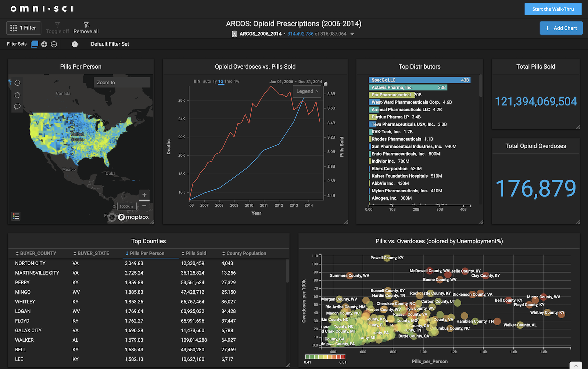Click the Top Counties table scrollbar
Image resolution: width=588 pixels, height=369 pixels.
[x=287, y=271]
